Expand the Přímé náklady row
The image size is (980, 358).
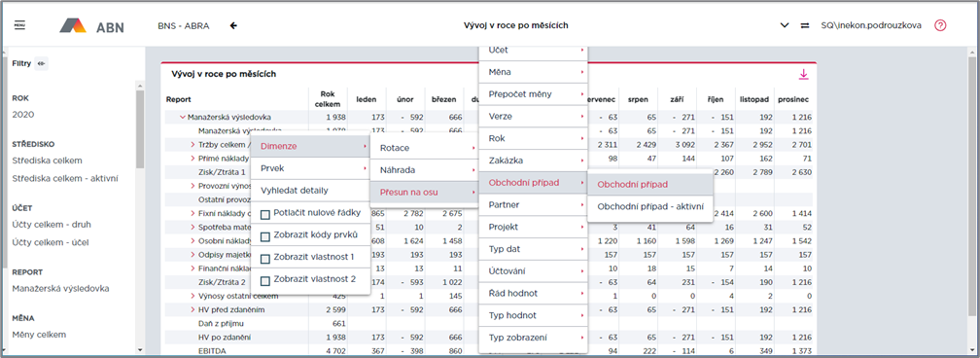pos(193,159)
